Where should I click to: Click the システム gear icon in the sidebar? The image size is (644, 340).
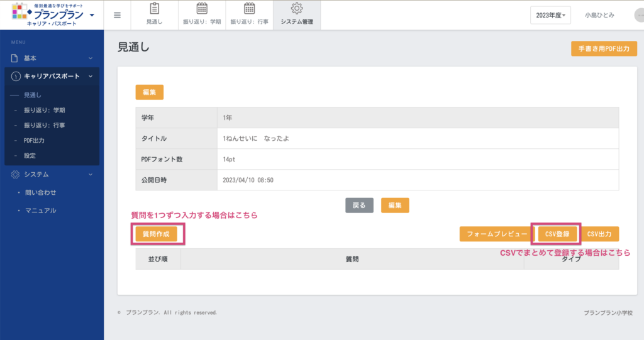click(x=15, y=175)
